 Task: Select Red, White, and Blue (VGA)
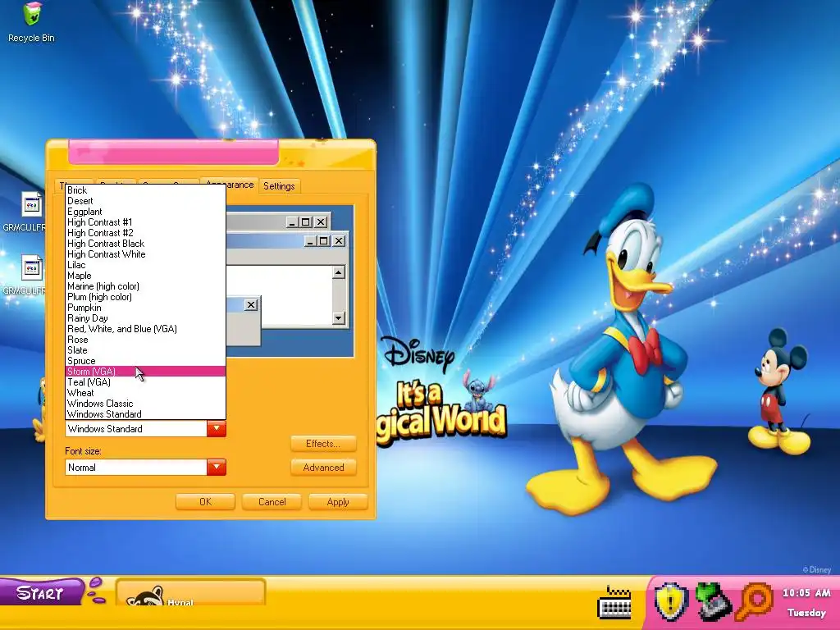point(145,329)
